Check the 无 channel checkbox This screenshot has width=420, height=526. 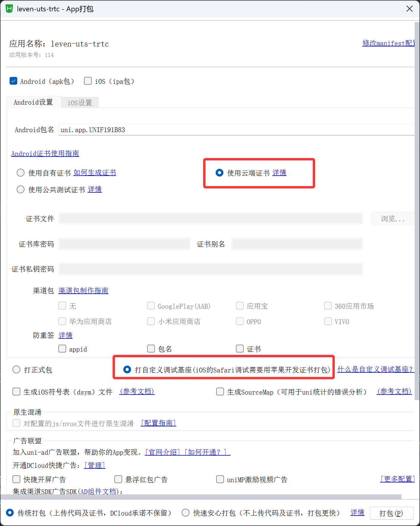pyautogui.click(x=62, y=306)
